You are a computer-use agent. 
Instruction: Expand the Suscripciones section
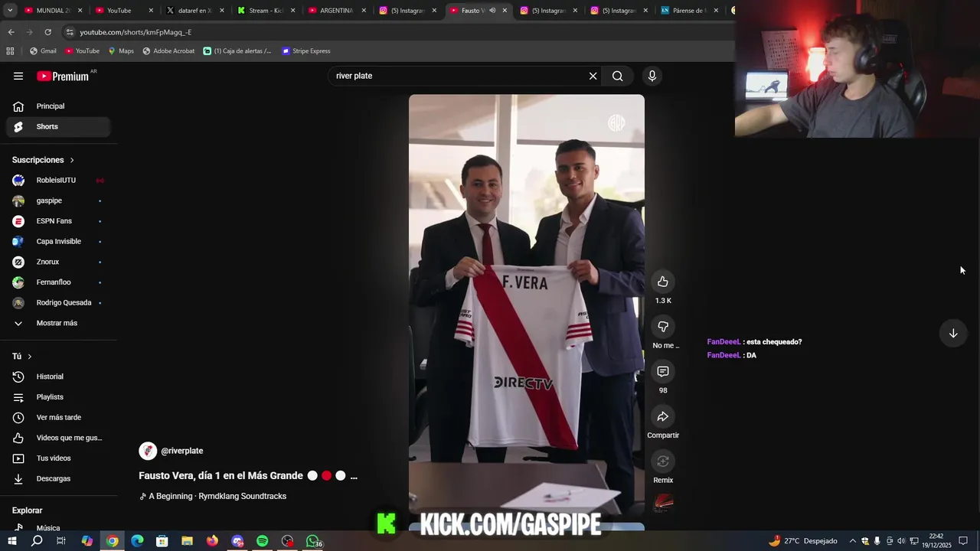pos(44,160)
